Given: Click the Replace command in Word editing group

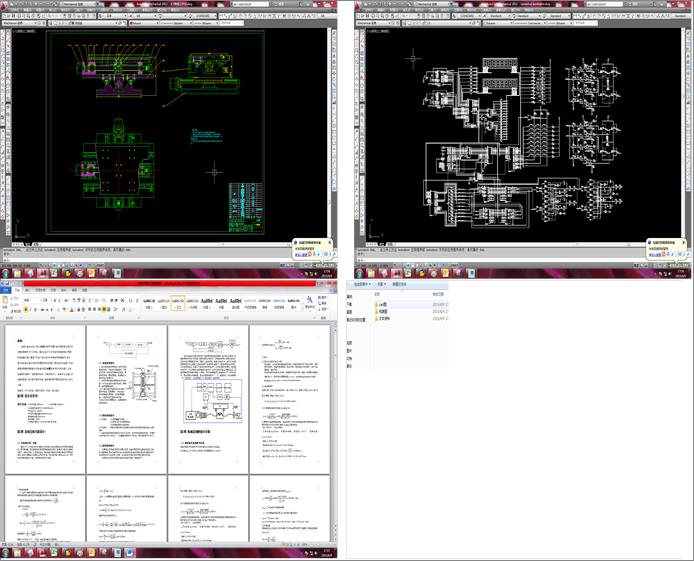Looking at the screenshot, I should (323, 303).
